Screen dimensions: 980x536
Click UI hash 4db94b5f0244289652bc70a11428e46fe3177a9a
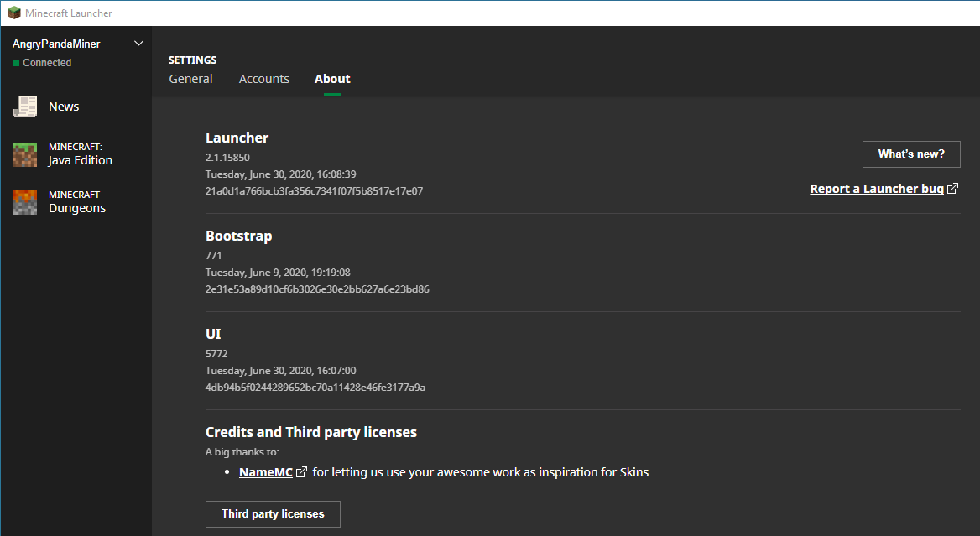[315, 388]
